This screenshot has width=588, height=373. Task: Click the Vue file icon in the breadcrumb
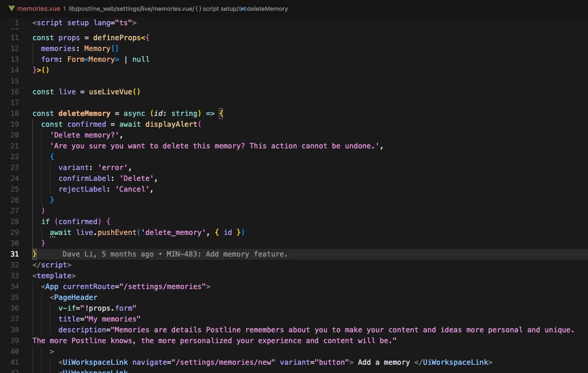click(12, 8)
